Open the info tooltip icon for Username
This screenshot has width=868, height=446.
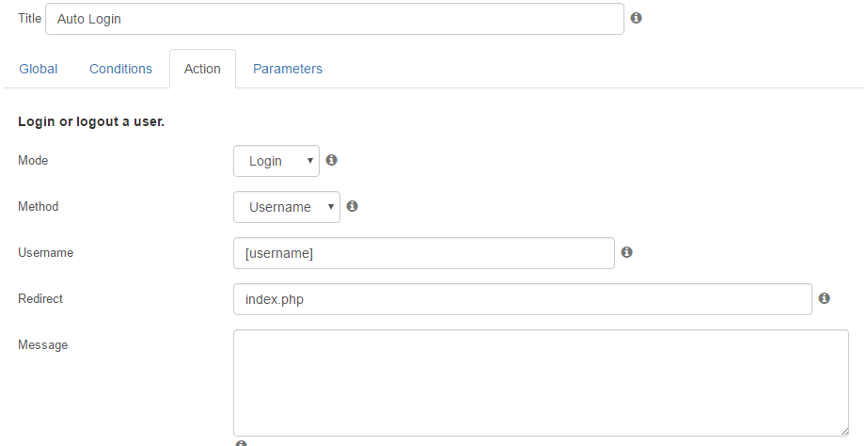coord(626,252)
